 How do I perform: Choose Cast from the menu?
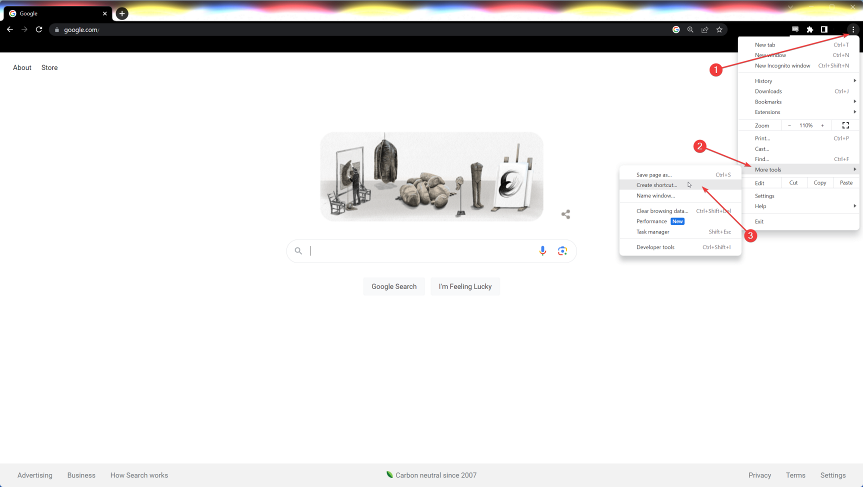[799, 149]
